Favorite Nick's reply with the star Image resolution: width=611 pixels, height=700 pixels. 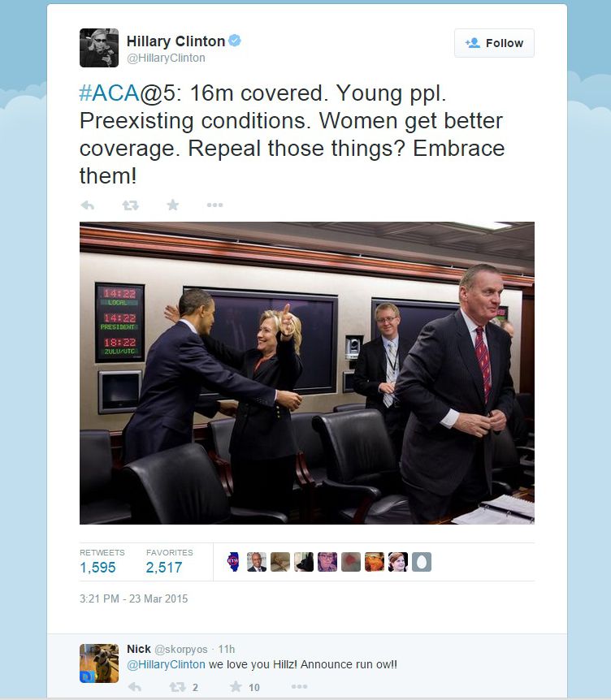pyautogui.click(x=236, y=686)
